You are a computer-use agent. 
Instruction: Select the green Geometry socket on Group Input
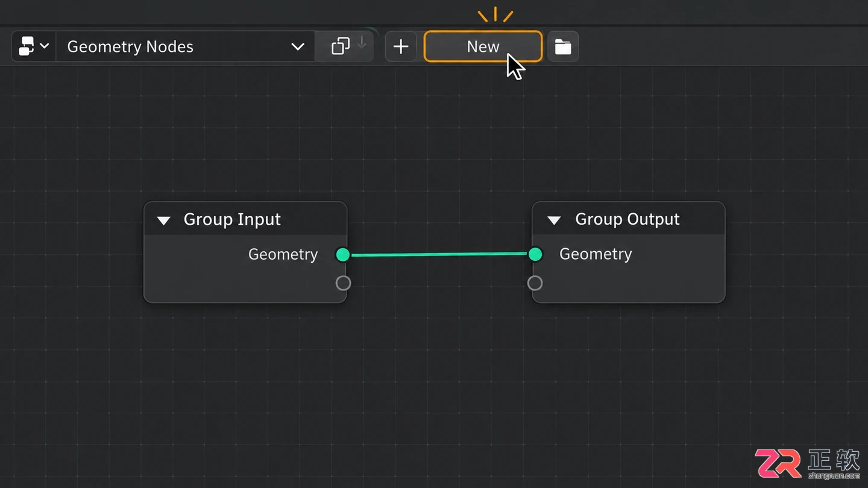343,255
